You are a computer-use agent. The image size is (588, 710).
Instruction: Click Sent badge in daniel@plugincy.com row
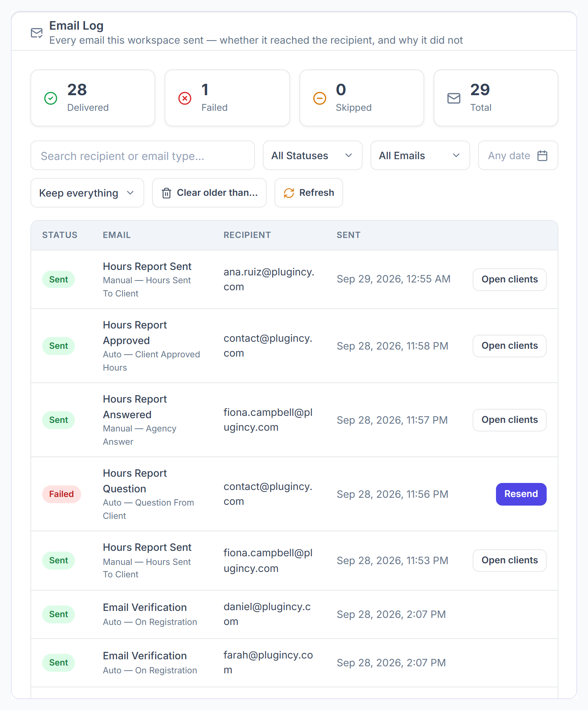tap(58, 614)
